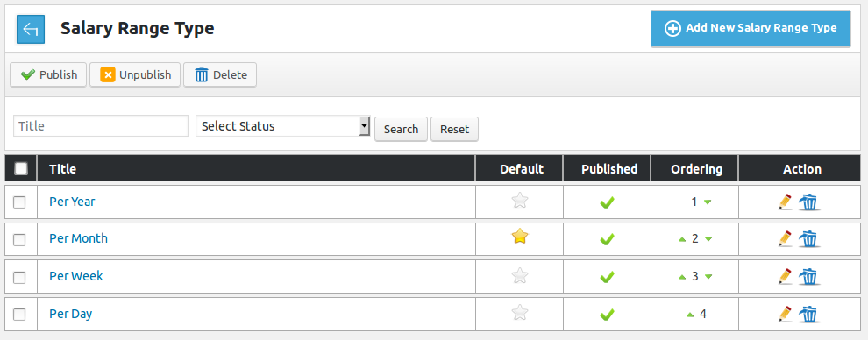Toggle published checkmark for Per Day

click(x=608, y=315)
